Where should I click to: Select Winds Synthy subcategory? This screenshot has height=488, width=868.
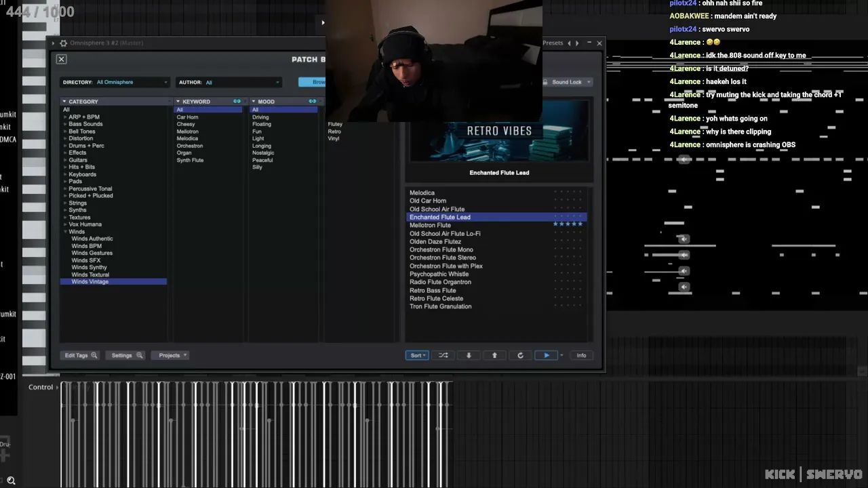[90, 268]
